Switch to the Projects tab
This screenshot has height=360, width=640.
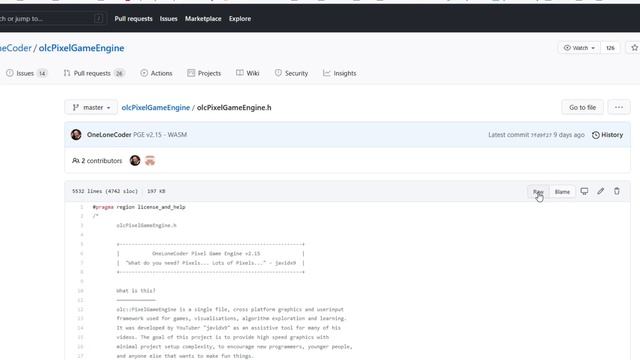(x=204, y=73)
